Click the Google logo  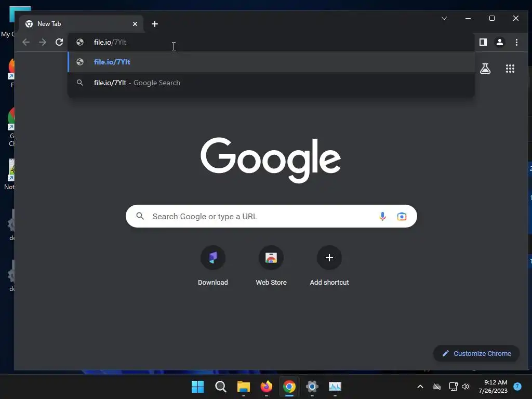point(271,160)
